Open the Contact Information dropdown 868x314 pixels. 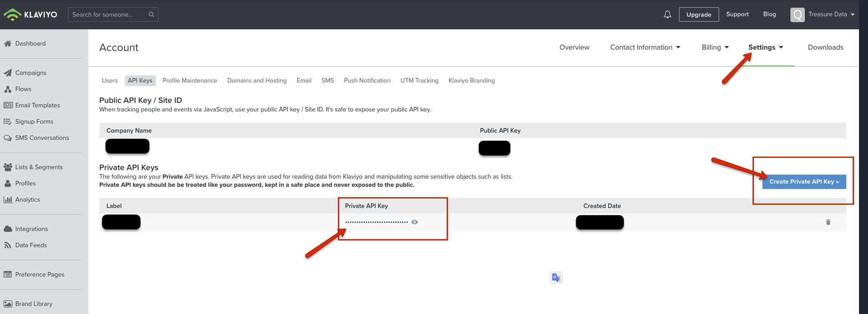coord(645,47)
